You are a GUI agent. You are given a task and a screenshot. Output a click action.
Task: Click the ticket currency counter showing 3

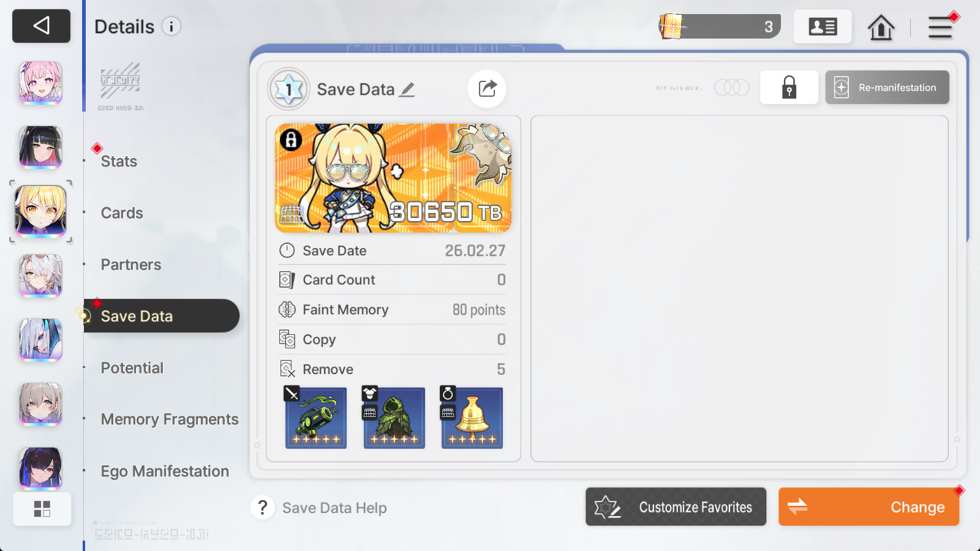(720, 26)
